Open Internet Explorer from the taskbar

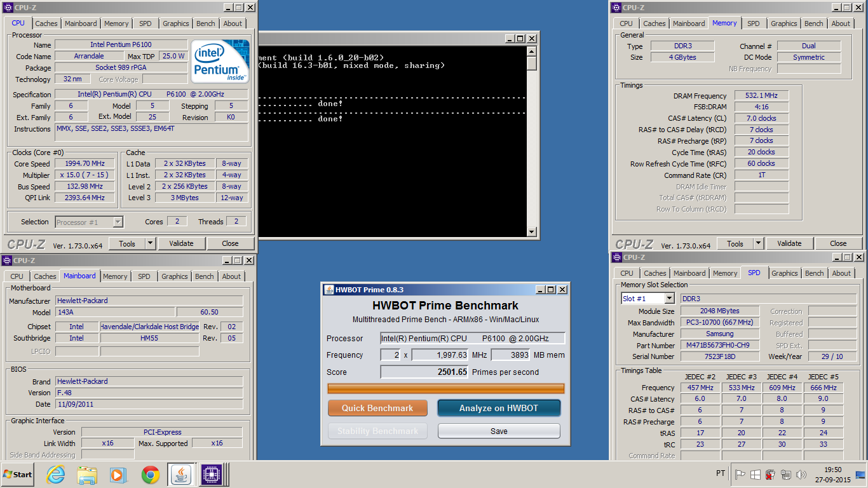point(56,475)
